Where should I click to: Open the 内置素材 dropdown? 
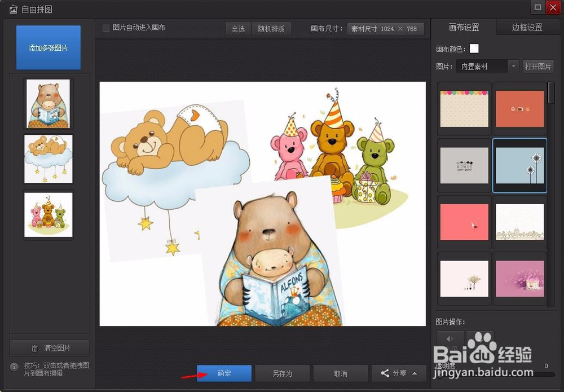coord(487,67)
